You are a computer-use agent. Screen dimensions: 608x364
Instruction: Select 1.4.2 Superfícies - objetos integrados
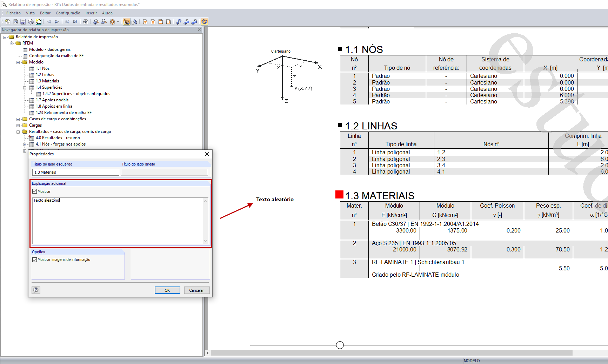[76, 94]
